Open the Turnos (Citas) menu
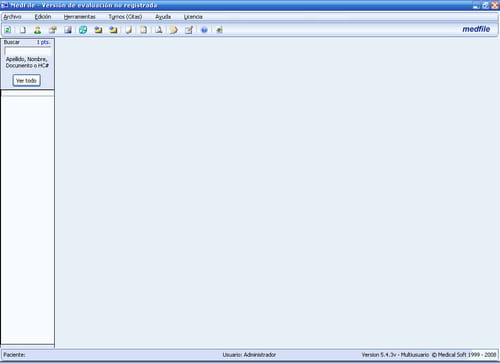Screen dimensions: 500x363 125,17
